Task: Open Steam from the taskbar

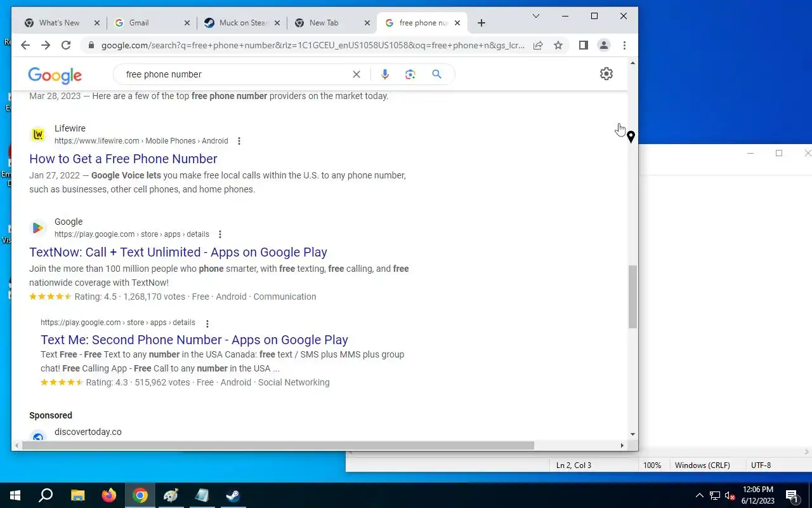Action: coord(233,495)
